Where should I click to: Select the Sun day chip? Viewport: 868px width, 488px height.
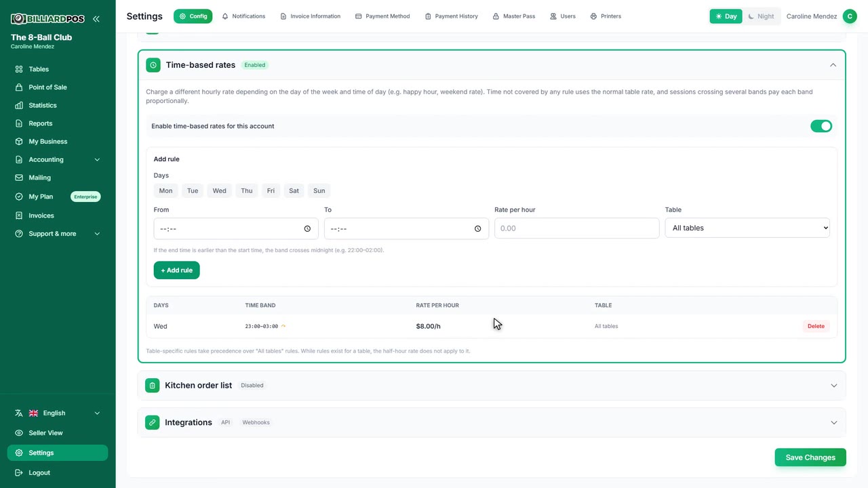point(319,190)
